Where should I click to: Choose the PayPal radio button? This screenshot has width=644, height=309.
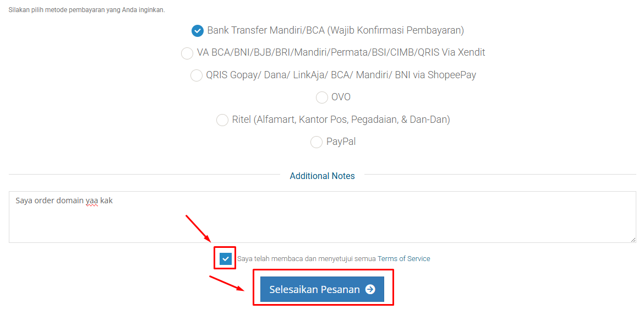[316, 142]
